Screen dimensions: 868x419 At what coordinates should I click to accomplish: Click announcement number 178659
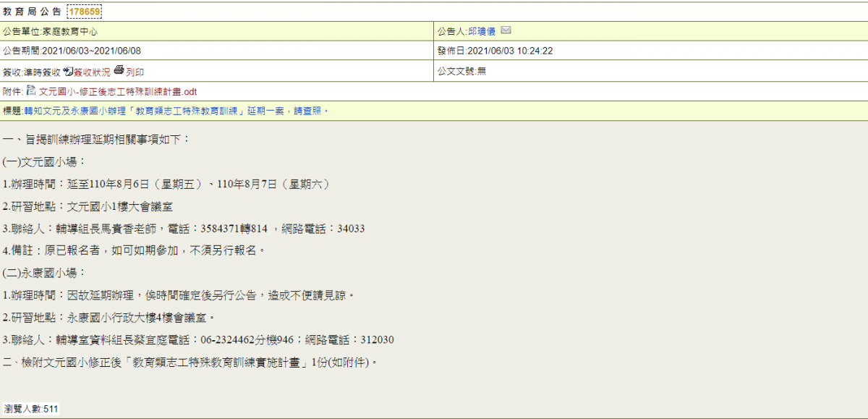pos(85,12)
